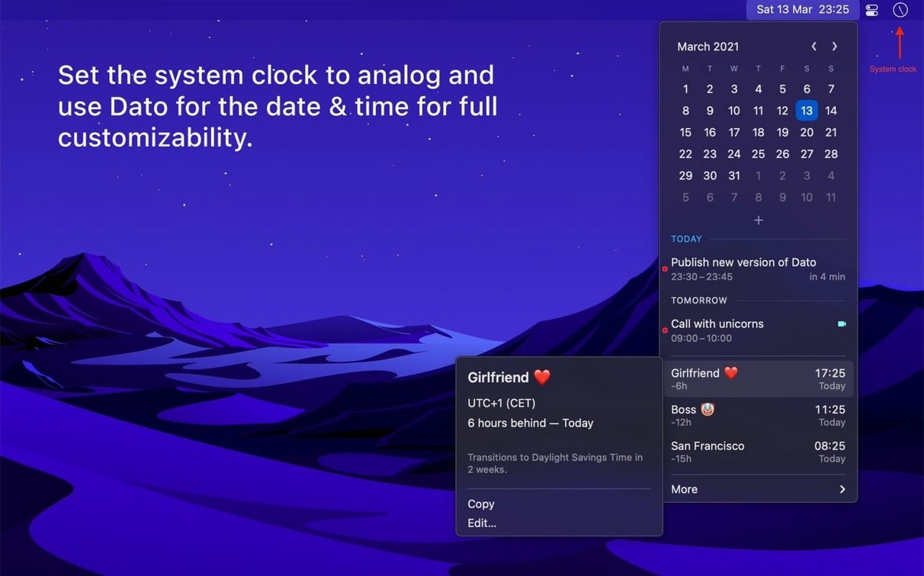
Task: Select March 5 in calendar
Action: [x=782, y=89]
